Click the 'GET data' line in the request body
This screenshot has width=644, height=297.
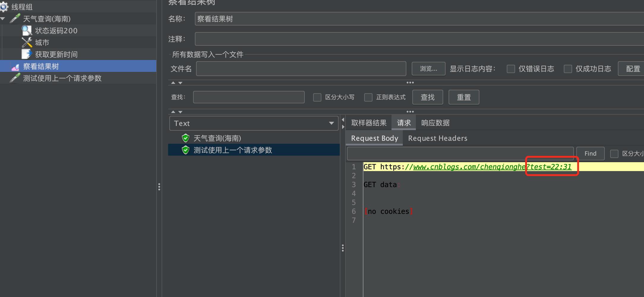pos(382,185)
